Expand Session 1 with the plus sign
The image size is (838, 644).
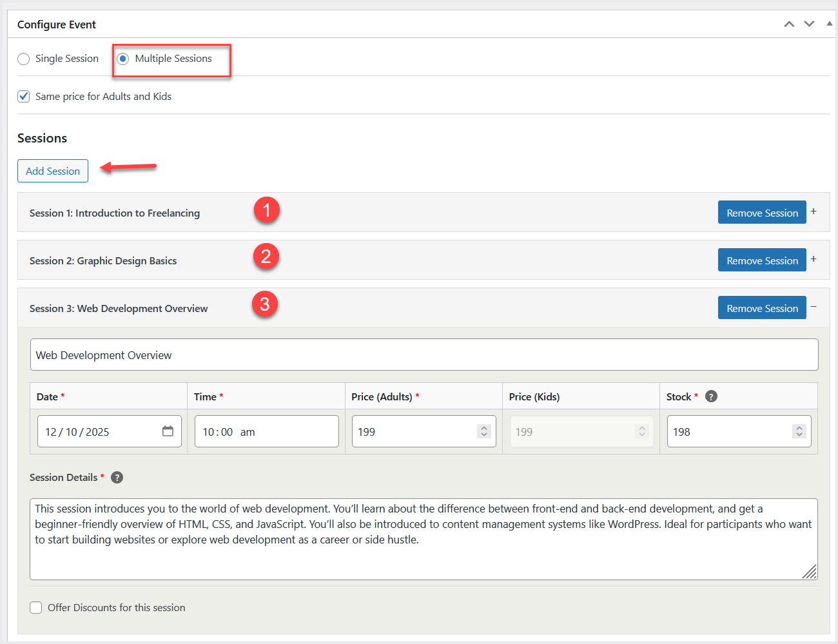[814, 211]
